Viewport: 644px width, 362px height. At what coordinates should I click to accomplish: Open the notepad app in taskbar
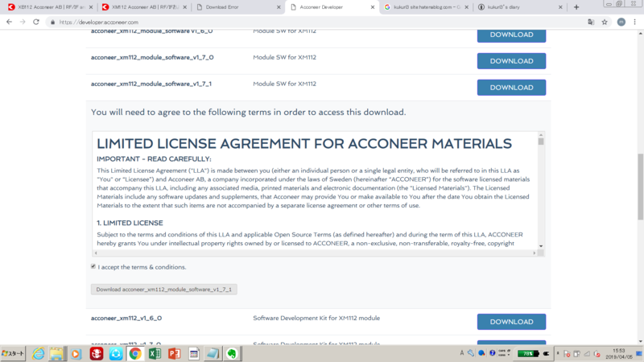[213, 353]
